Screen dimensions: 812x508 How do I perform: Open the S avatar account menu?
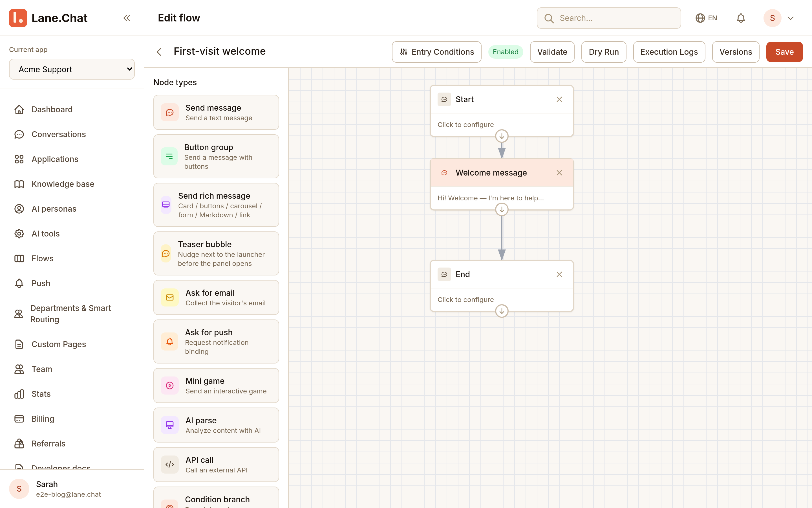click(773, 18)
